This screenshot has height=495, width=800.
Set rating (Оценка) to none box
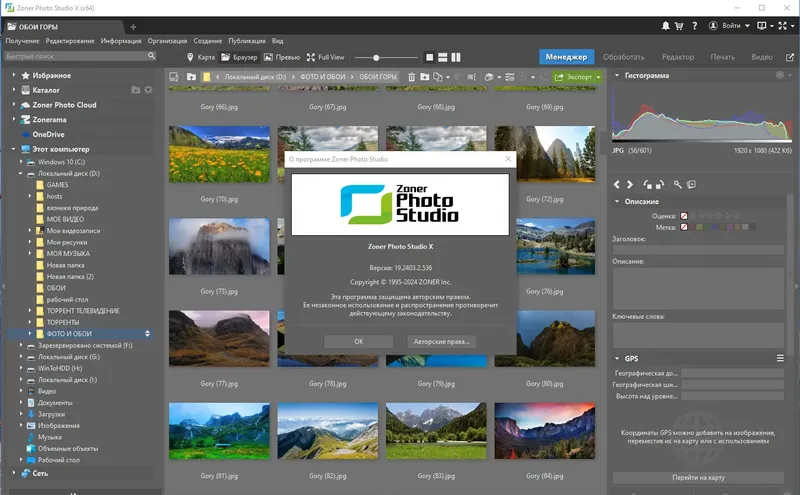point(684,215)
